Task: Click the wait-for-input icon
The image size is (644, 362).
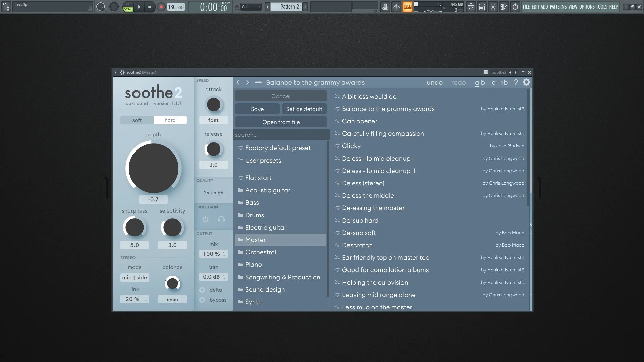Action: [x=396, y=7]
